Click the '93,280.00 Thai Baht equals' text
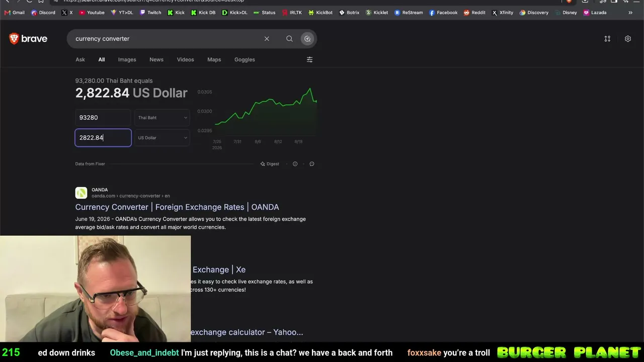 coord(114,80)
